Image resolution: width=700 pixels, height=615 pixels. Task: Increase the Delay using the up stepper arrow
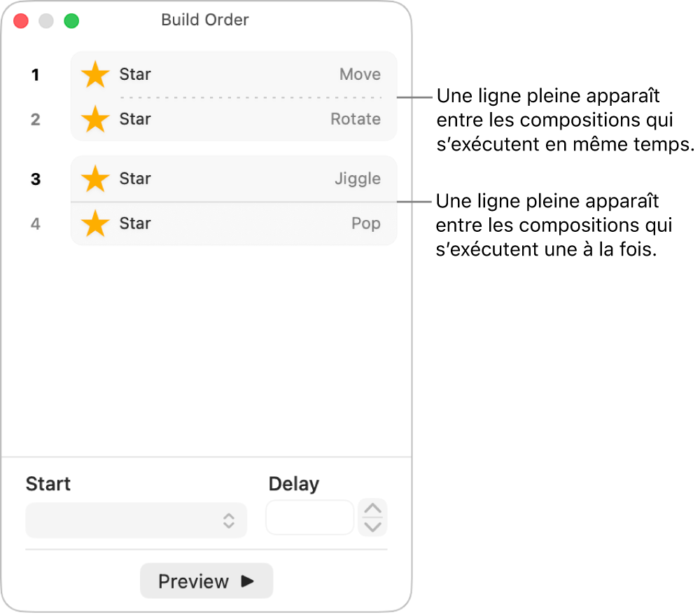372,510
